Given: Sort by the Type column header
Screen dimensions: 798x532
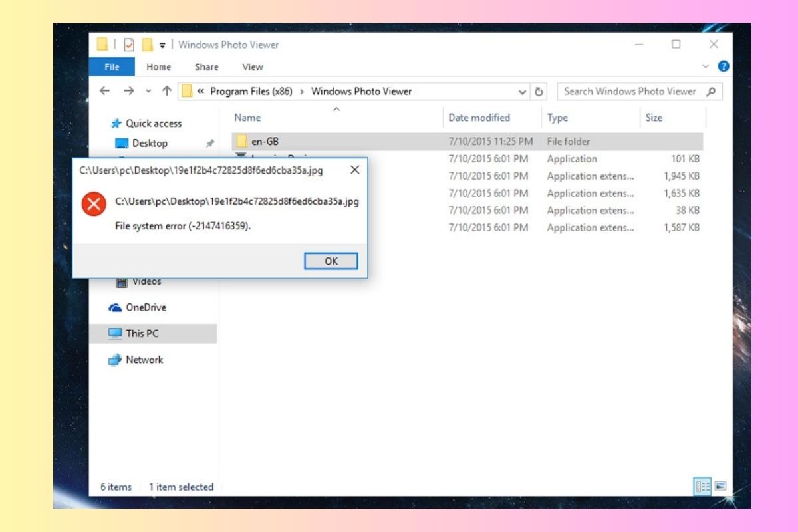Looking at the screenshot, I should point(557,118).
